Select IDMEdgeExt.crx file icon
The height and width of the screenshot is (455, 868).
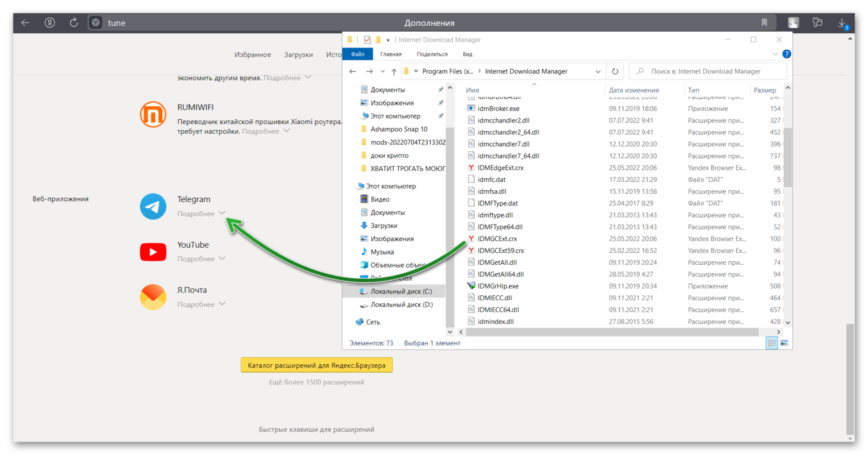pyautogui.click(x=471, y=168)
